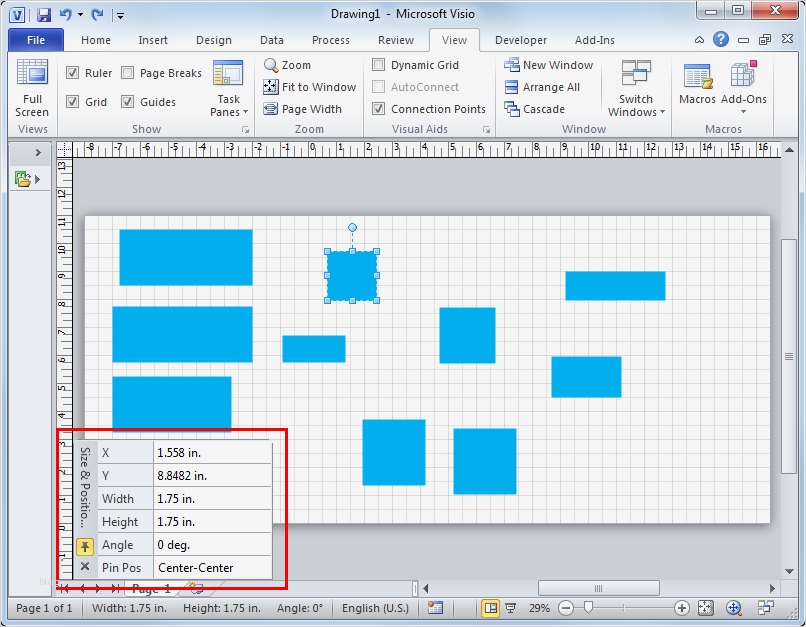Open Show group dialog launcher
Viewport: 806px width, 627px height.
(x=246, y=130)
